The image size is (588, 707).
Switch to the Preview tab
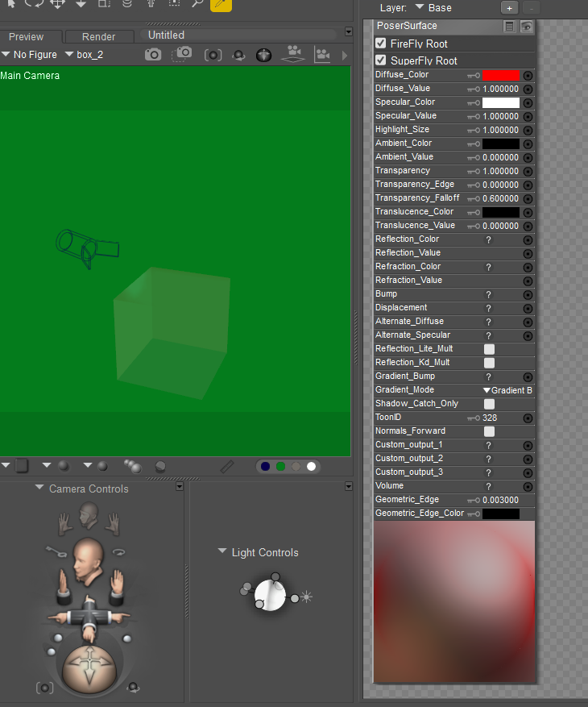(x=26, y=36)
